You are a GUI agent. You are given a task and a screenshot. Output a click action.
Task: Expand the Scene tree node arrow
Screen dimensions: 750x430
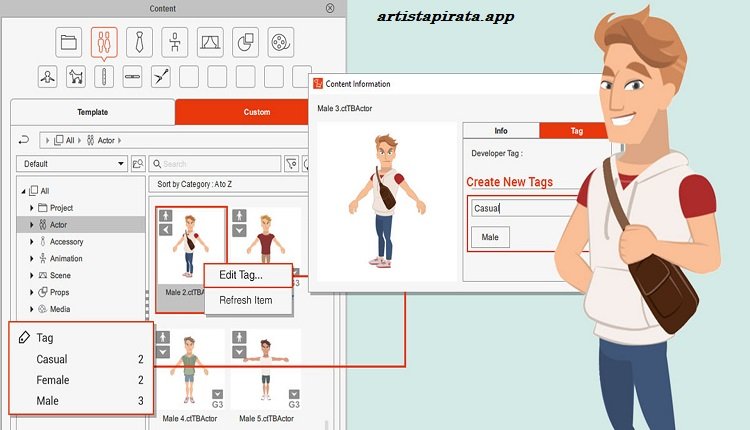[x=32, y=275]
